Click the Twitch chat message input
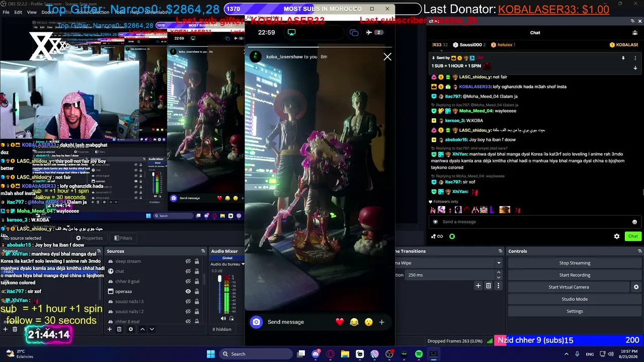Viewport: 644px width, 362px height. 535,222
